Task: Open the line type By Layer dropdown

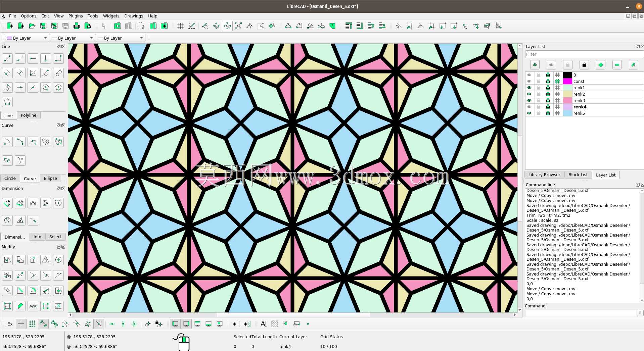Action: 120,38
